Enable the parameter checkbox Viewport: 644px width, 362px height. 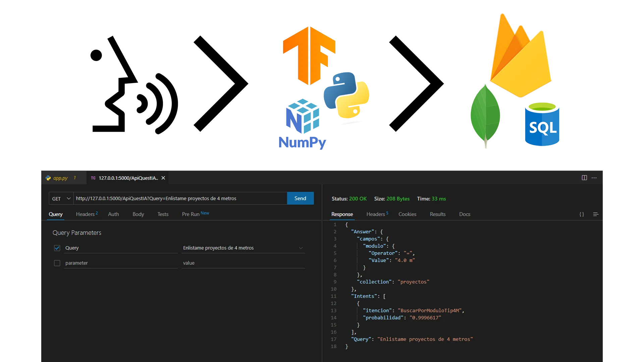(x=57, y=263)
